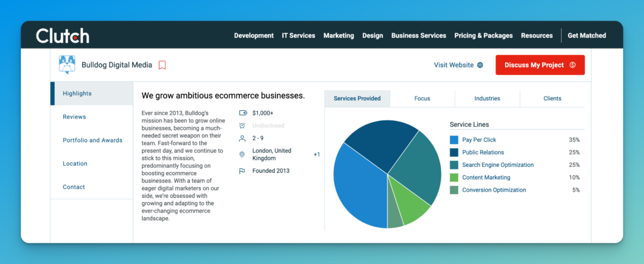Switch to the Industries tab
The width and height of the screenshot is (644, 264).
point(487,98)
